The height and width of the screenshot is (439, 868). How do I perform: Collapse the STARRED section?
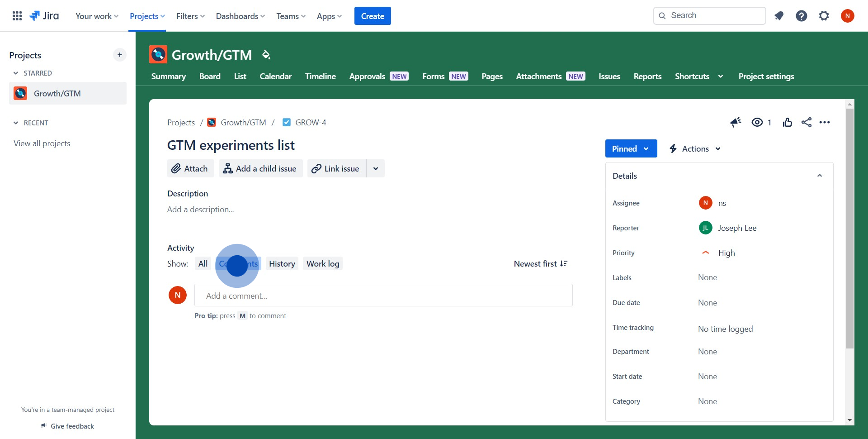pos(16,73)
